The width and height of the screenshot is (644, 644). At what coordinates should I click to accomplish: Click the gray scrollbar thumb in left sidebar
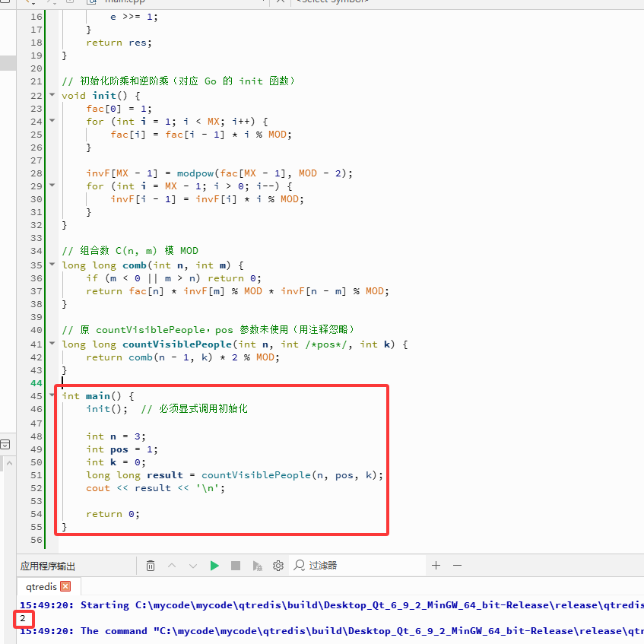coord(8,63)
